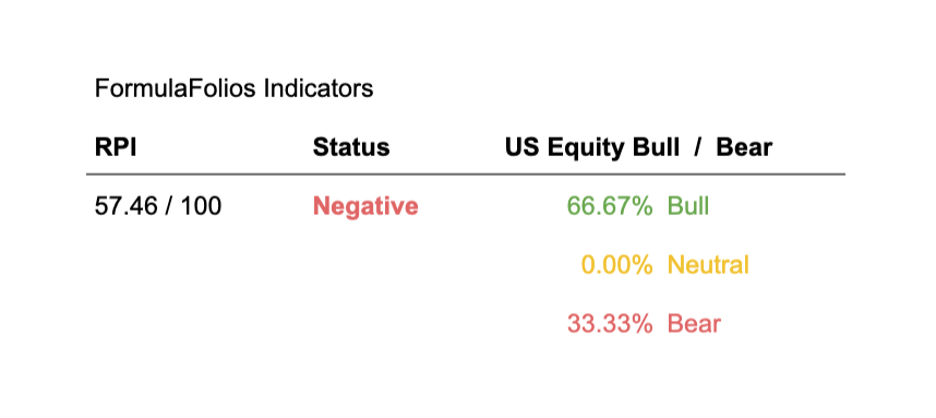Select the 0.00% neutral percentage
Image resolution: width=936 pixels, height=418 pixels.
click(x=616, y=266)
